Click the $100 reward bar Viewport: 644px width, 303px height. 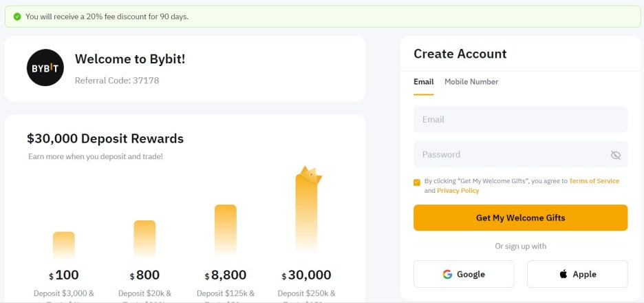[x=64, y=245]
